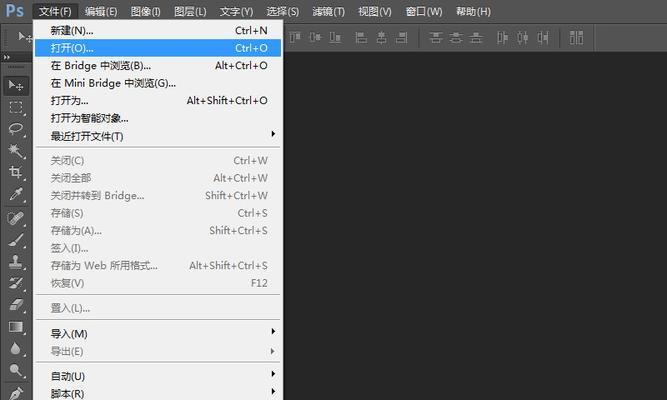Click the Distribute right edges icon
This screenshot has height=400, width=667.
tap(543, 38)
